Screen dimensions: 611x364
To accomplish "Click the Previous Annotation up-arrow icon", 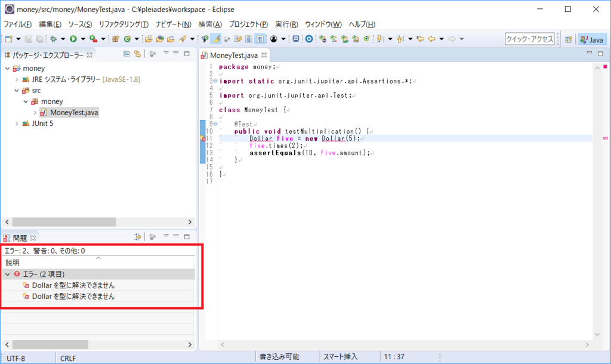I will (400, 39).
